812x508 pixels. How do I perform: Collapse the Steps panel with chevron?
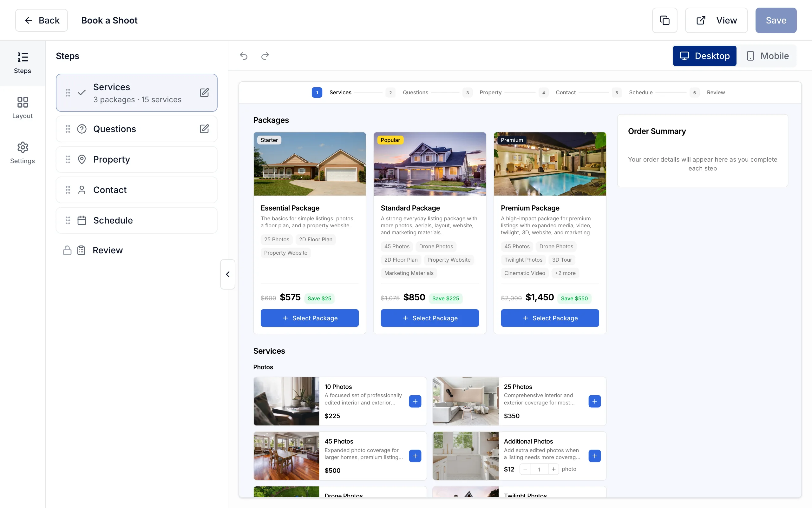point(228,274)
